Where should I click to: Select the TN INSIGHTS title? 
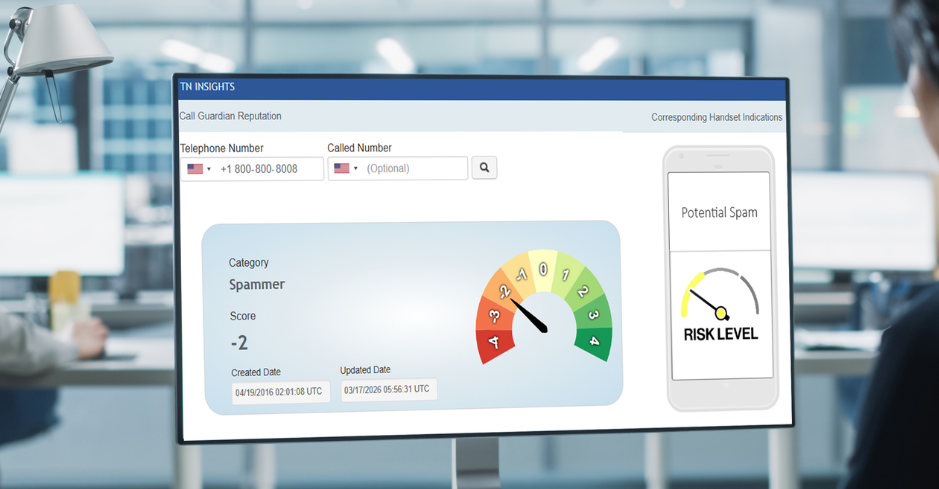point(207,87)
